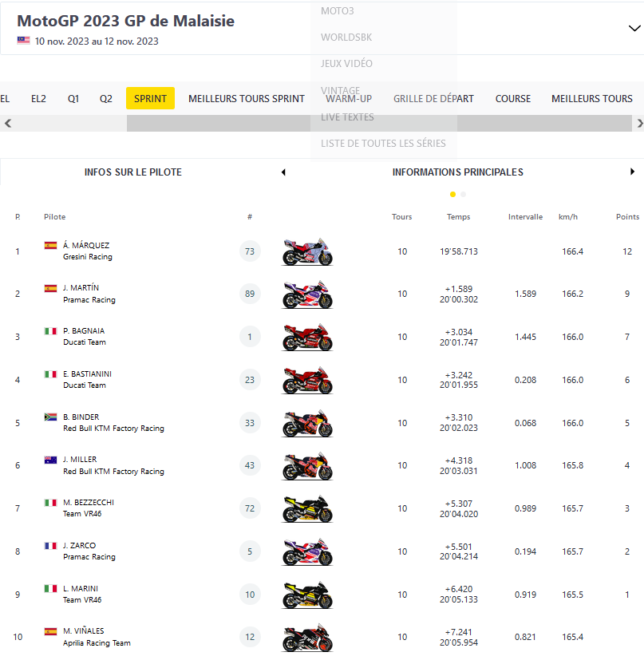Image resolution: width=644 pixels, height=656 pixels.
Task: Expand the MotoGP 2023 GP de Malaisie selector
Action: click(634, 28)
